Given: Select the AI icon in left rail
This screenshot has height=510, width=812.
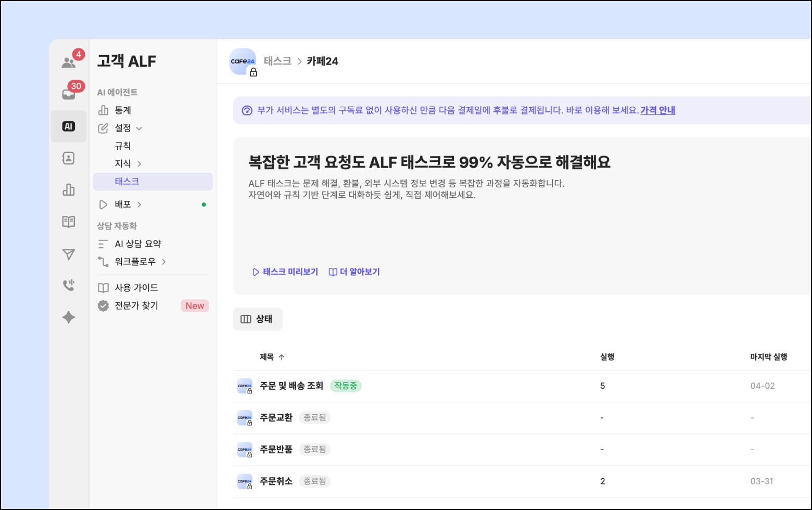Looking at the screenshot, I should pyautogui.click(x=69, y=126).
